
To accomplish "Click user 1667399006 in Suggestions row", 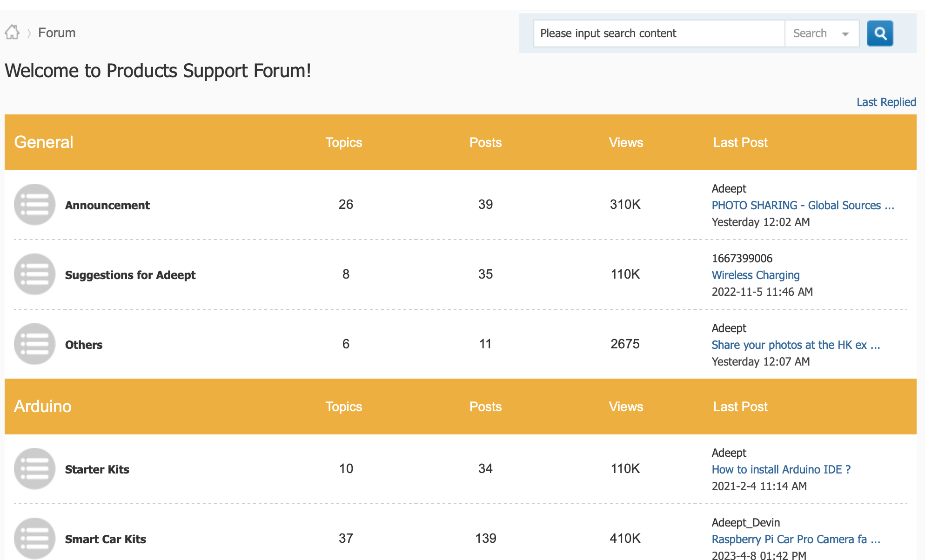I will (742, 258).
